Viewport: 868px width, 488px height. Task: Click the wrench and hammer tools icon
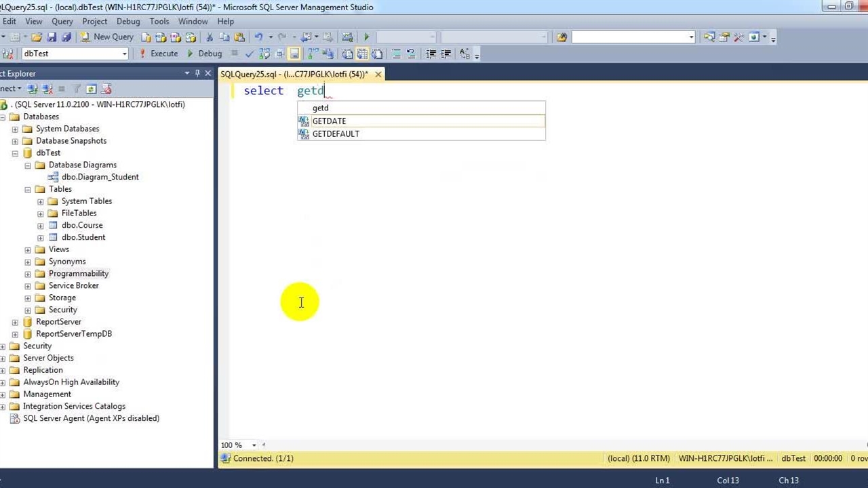point(738,37)
